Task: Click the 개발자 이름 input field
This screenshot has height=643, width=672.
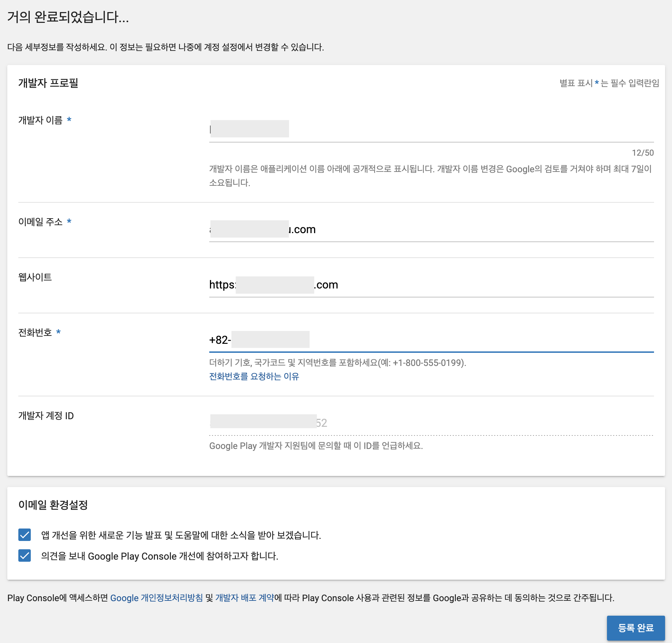Action: tap(431, 130)
